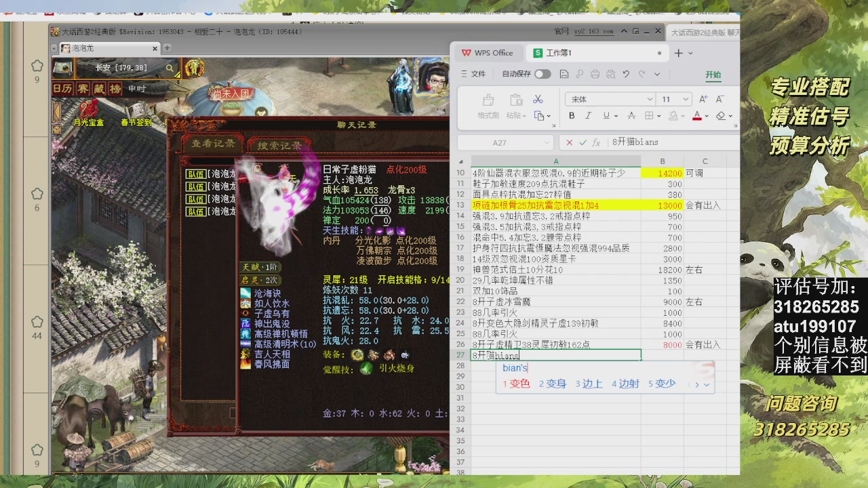Click the 启灵·2次 button
This screenshot has height=488, width=868.
coord(260,280)
